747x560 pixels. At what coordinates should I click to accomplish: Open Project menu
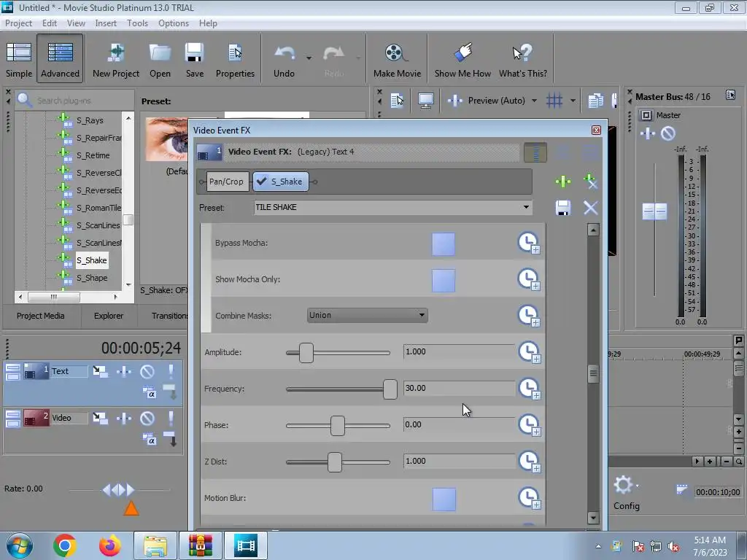click(18, 23)
